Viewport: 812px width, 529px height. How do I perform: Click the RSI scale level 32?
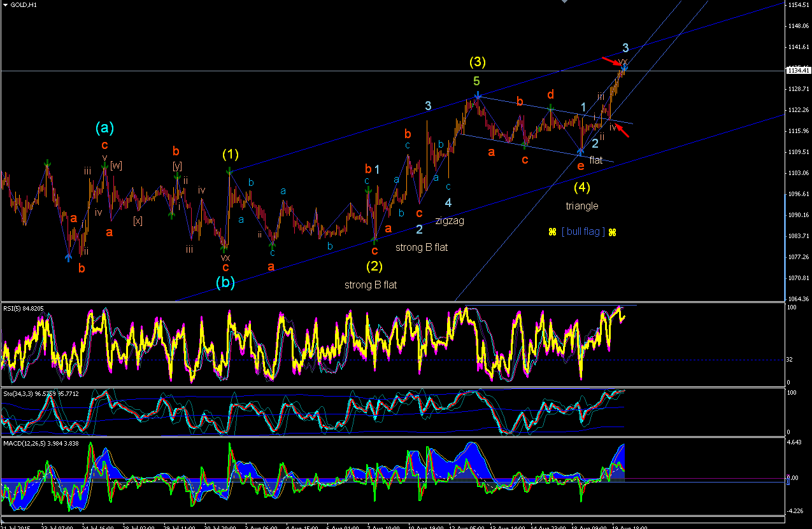coord(788,360)
